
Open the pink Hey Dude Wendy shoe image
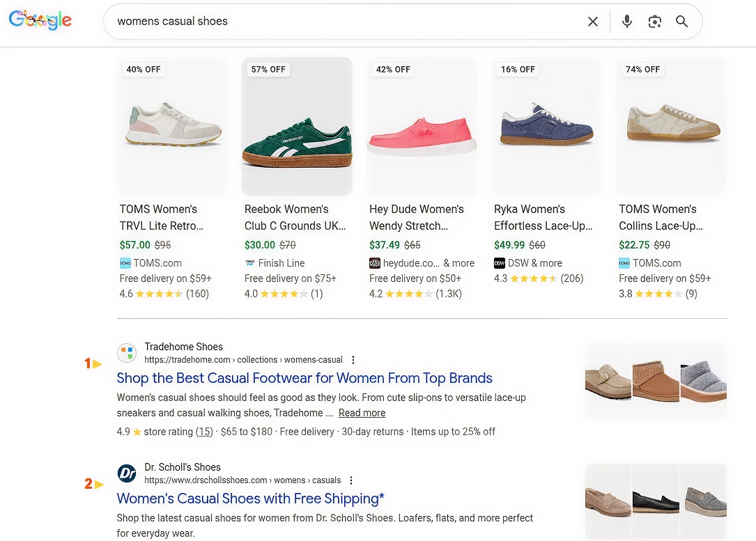tap(422, 126)
